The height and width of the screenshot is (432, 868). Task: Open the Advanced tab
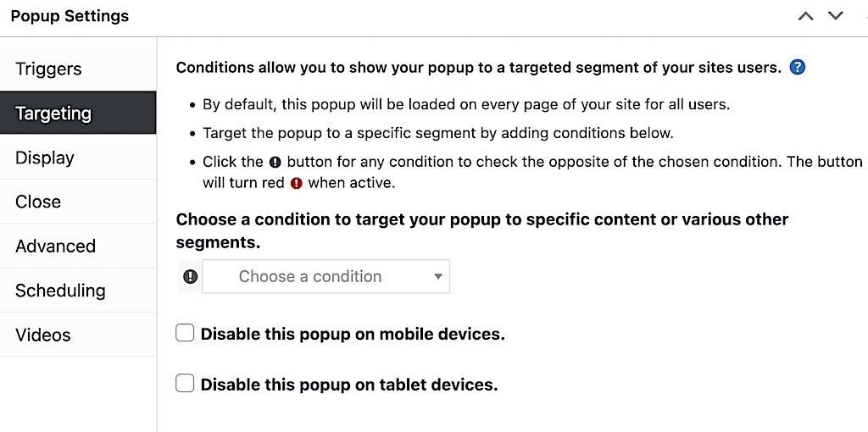pyautogui.click(x=78, y=246)
